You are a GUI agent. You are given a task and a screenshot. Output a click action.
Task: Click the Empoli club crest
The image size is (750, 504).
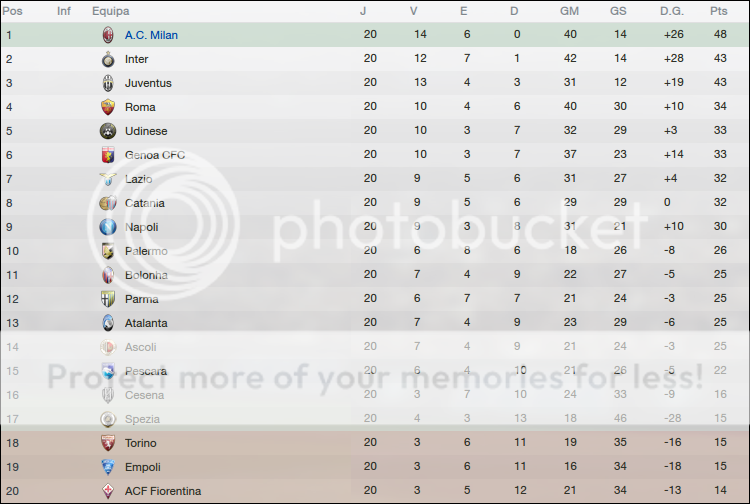[108, 467]
